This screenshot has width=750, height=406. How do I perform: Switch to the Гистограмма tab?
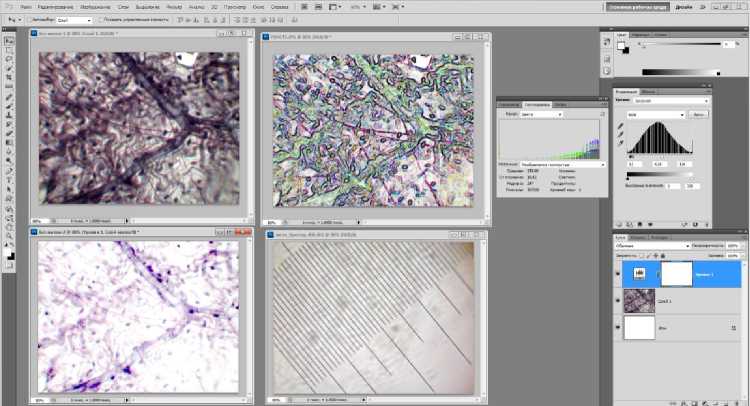click(x=537, y=104)
